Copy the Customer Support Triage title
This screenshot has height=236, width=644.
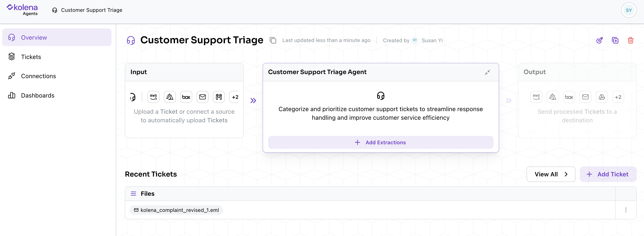[x=273, y=40]
